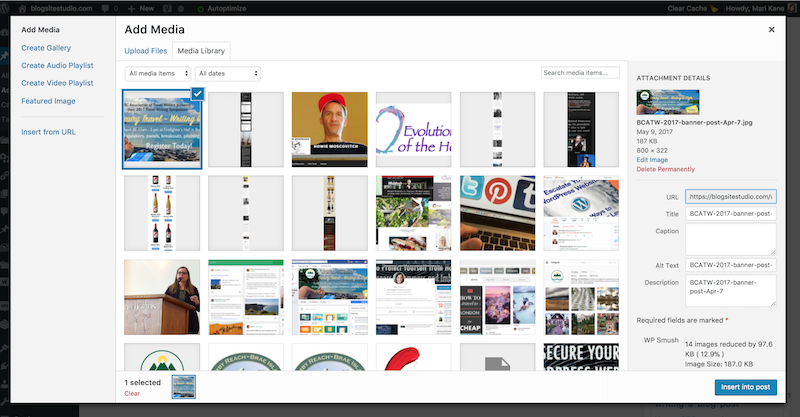Select the Escalate WordPress Website thumbnail
Screen dimensions: 800x417
click(x=581, y=213)
